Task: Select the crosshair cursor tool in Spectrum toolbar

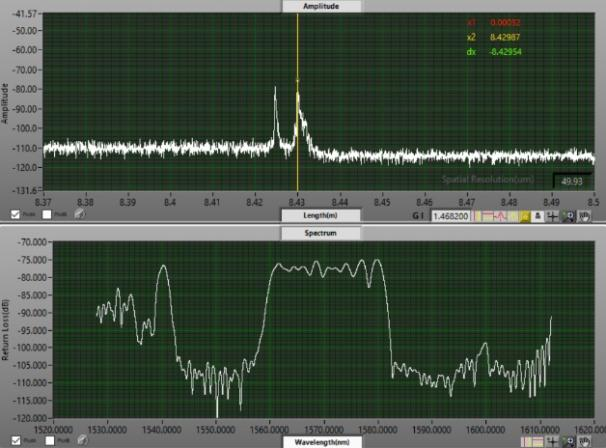Action: click(x=552, y=440)
